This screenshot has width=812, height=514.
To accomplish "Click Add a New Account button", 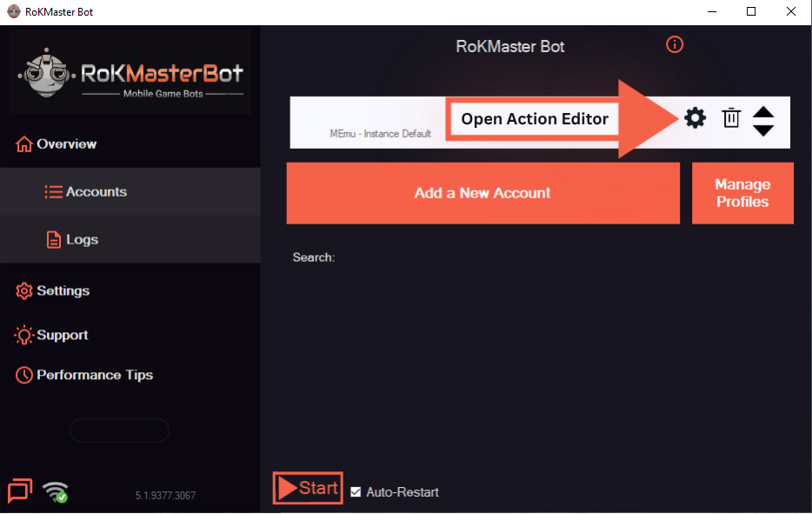I will pos(483,193).
